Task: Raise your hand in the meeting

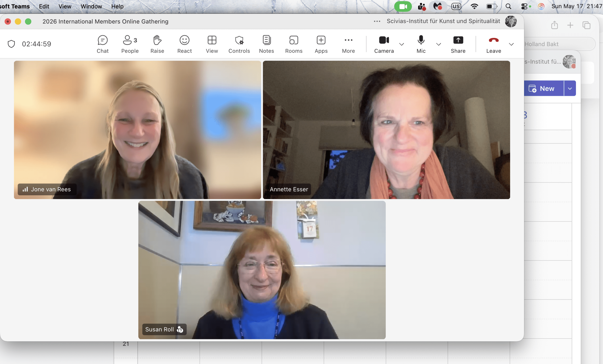Action: (157, 44)
